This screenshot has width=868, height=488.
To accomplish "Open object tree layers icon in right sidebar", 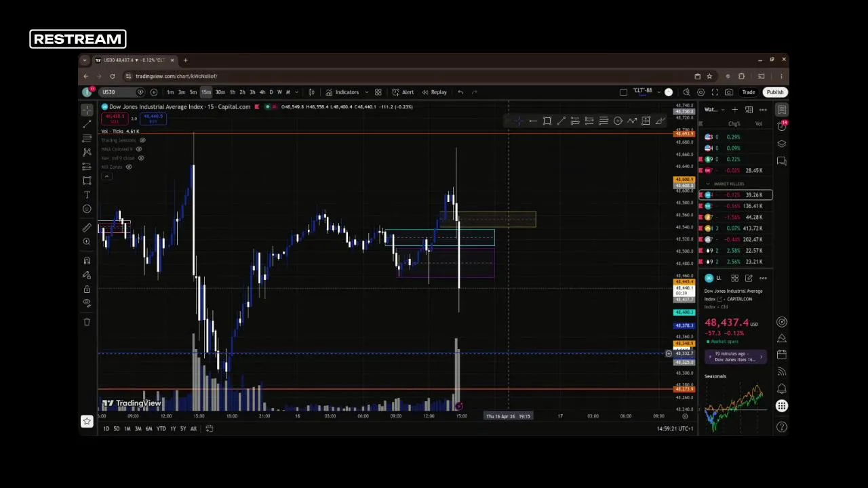I will pyautogui.click(x=782, y=144).
